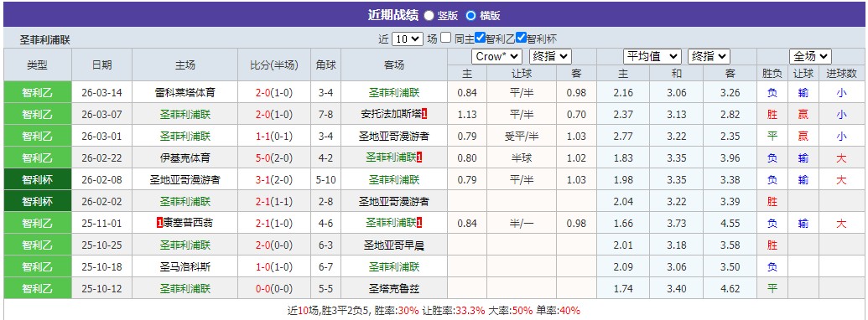868x320 pixels.
Task: Open the 5-0(2-0) match score
Action: point(274,158)
